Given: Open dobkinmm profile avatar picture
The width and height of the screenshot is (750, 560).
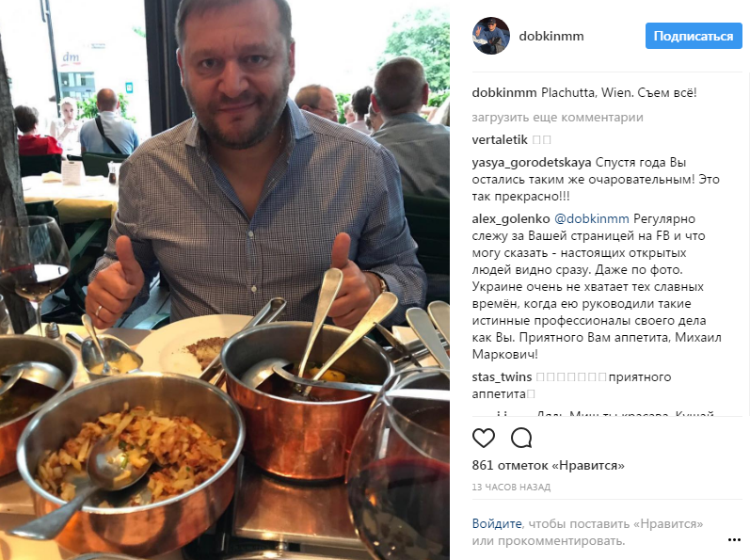Looking at the screenshot, I should pos(491,36).
